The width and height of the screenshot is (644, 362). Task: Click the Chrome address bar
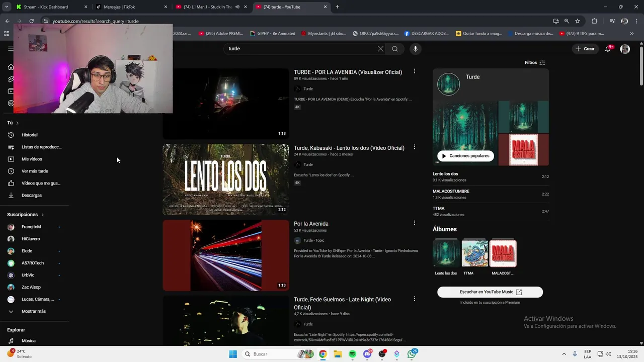coord(297,21)
